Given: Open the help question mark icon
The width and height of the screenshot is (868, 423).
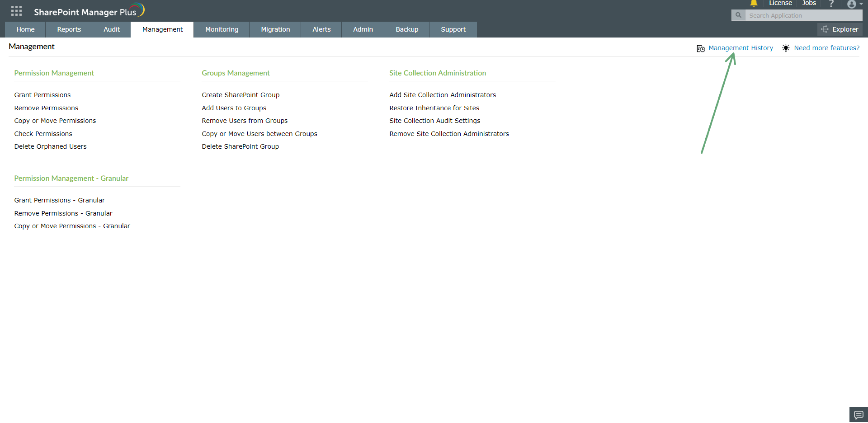Looking at the screenshot, I should click(831, 4).
